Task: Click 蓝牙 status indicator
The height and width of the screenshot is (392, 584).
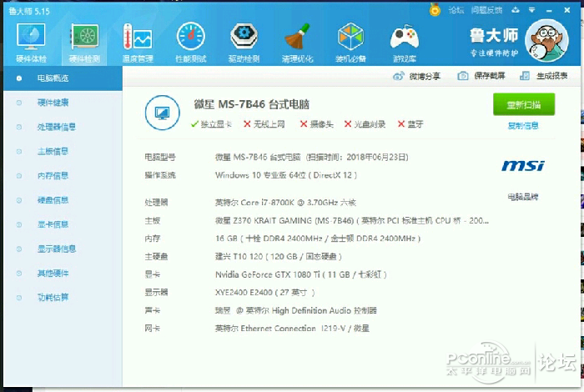Action: 410,124
